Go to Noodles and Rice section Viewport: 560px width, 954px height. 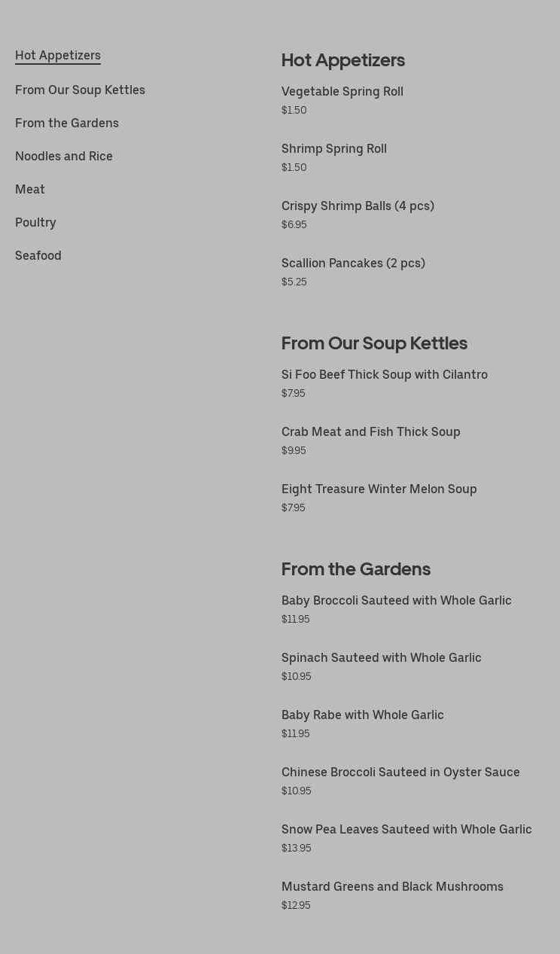tap(64, 156)
